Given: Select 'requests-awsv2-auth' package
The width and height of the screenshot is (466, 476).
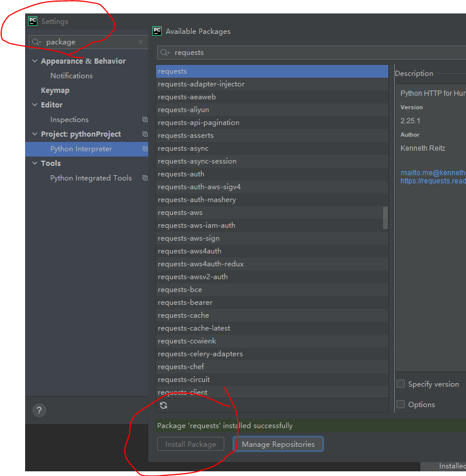Looking at the screenshot, I should (272, 277).
